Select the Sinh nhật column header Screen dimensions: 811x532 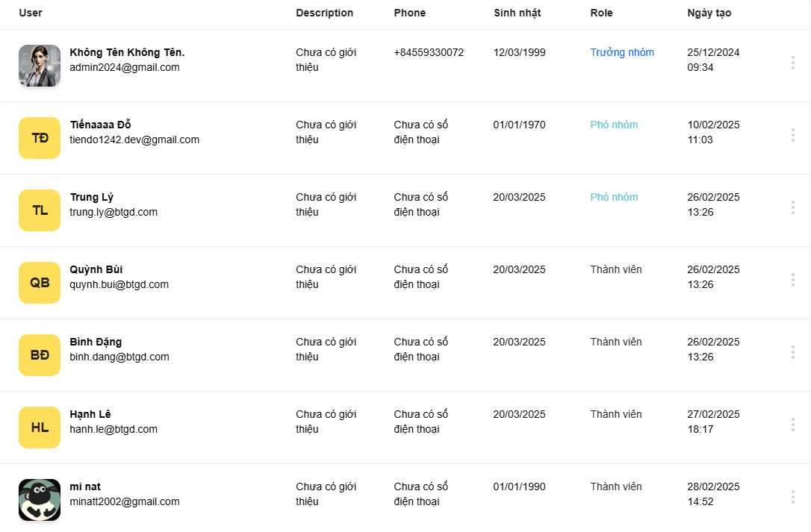pos(518,13)
